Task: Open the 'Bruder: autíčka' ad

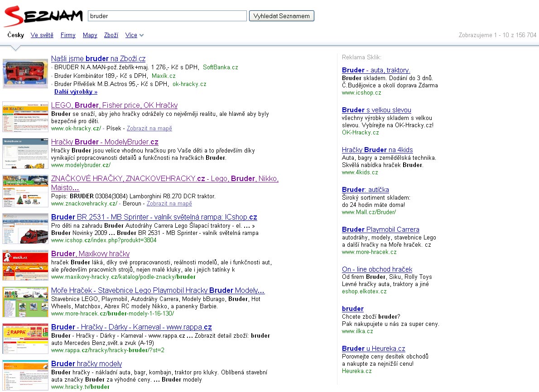Action: click(366, 190)
